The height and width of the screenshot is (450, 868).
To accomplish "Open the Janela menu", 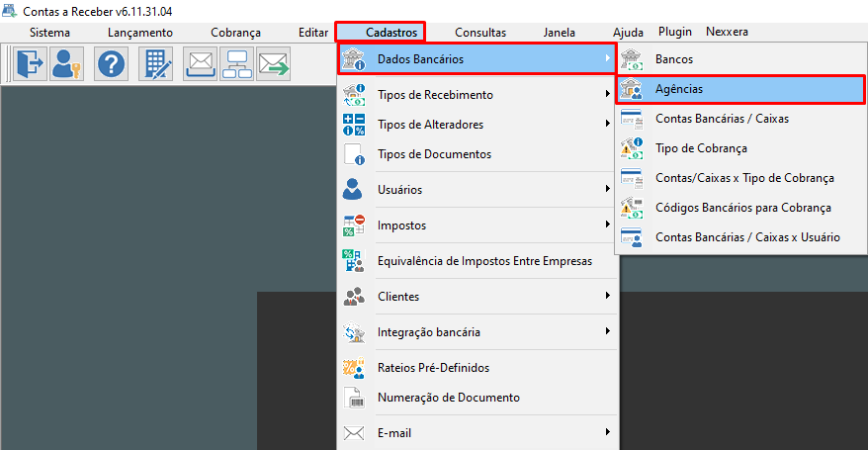I will (x=560, y=33).
